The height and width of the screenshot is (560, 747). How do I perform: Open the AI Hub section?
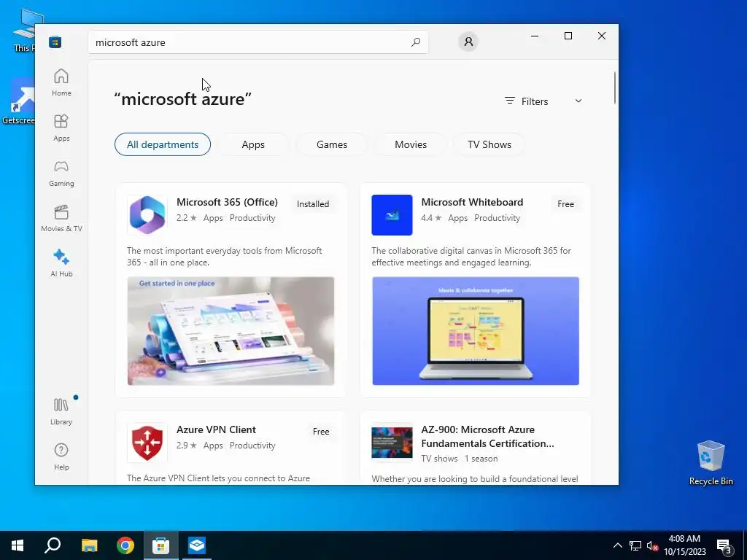click(61, 262)
